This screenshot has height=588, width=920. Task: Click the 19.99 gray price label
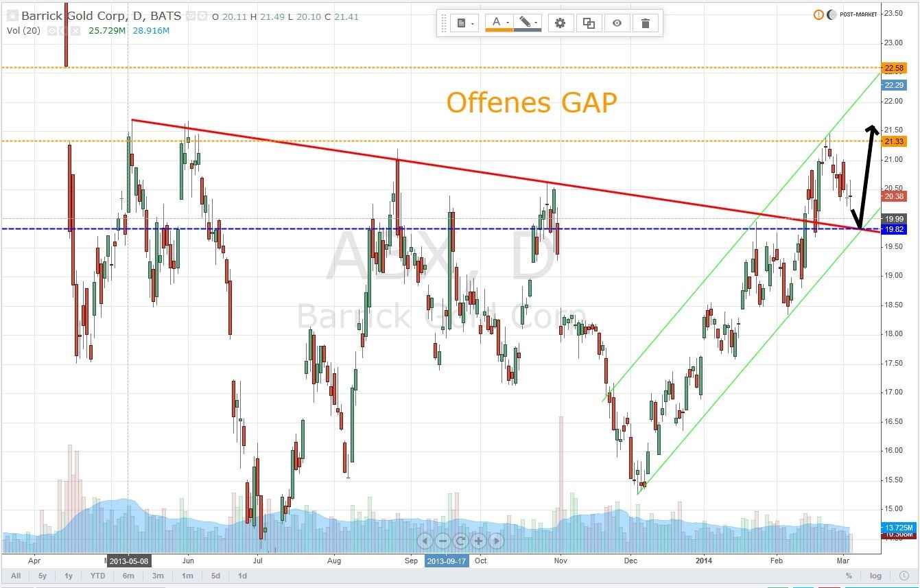(895, 219)
